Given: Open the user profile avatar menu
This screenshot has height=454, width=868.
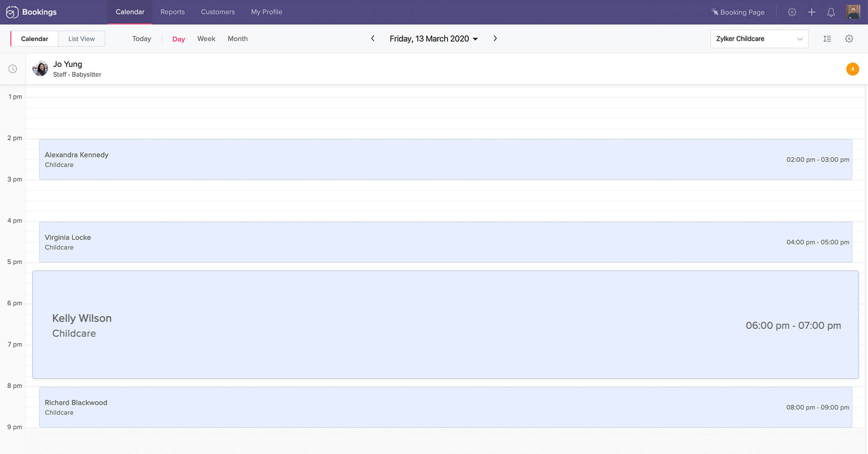Looking at the screenshot, I should (x=853, y=12).
